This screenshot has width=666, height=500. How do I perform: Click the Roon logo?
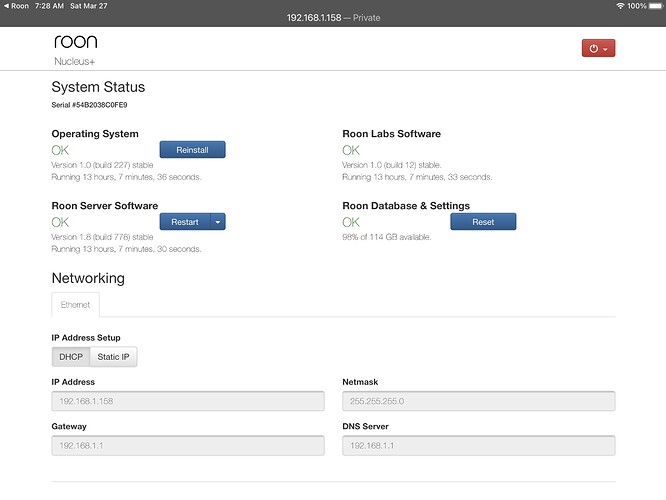(x=76, y=42)
